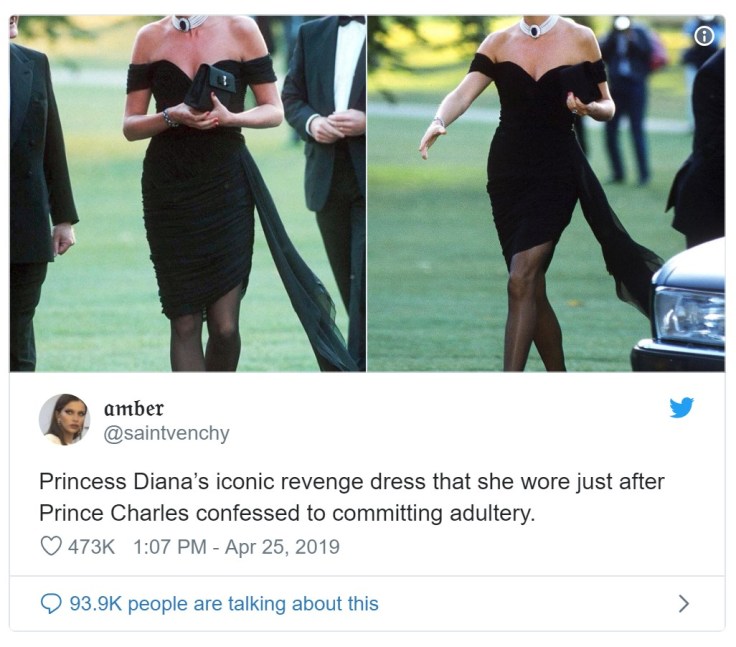Click the car headlight in right photo
The height and width of the screenshot is (647, 736).
pos(689,315)
